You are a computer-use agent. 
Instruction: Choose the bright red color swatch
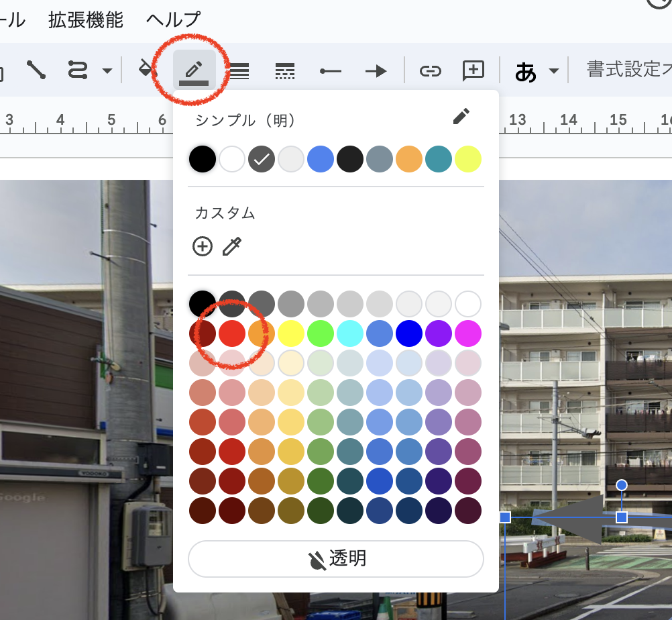pyautogui.click(x=232, y=333)
